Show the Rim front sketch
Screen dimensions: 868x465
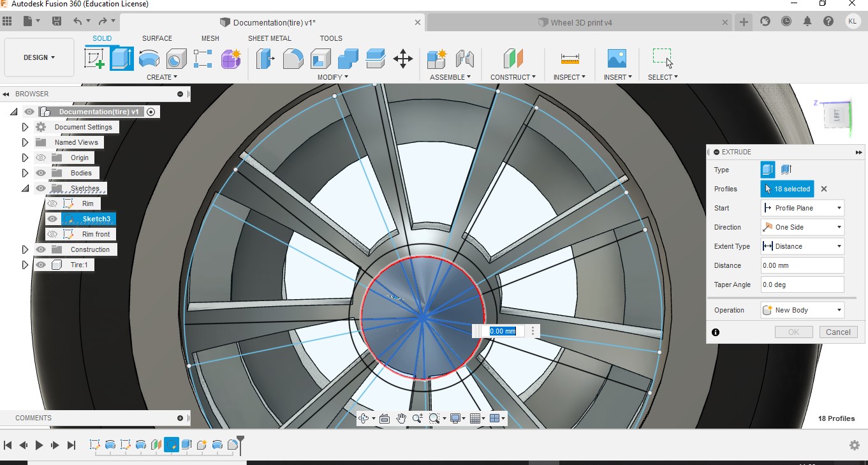tap(52, 234)
